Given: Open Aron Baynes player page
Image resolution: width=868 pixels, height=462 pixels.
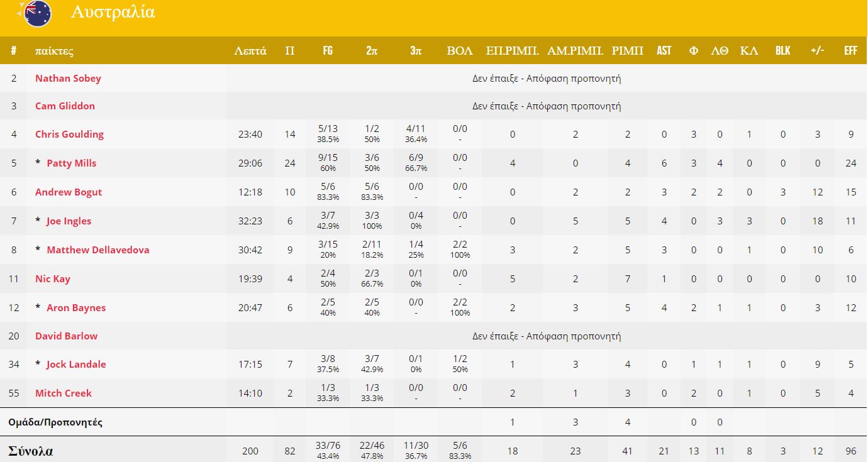Looking at the screenshot, I should pyautogui.click(x=76, y=308).
